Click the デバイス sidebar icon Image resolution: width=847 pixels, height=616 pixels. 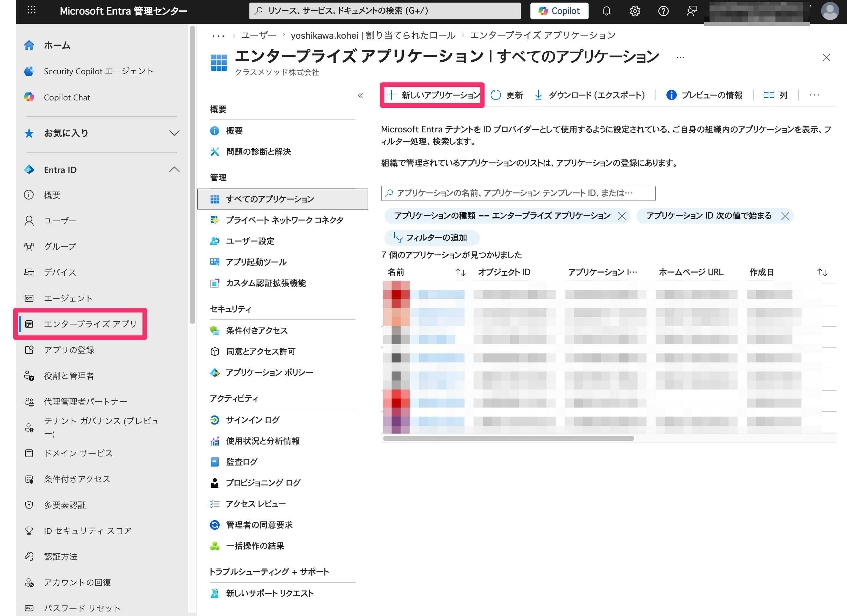click(x=29, y=272)
